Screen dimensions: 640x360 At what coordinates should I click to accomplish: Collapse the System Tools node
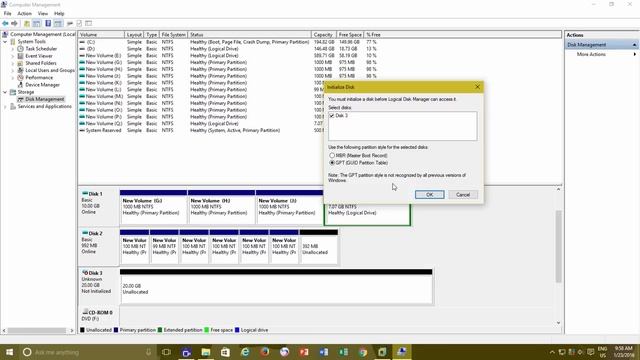point(5,42)
